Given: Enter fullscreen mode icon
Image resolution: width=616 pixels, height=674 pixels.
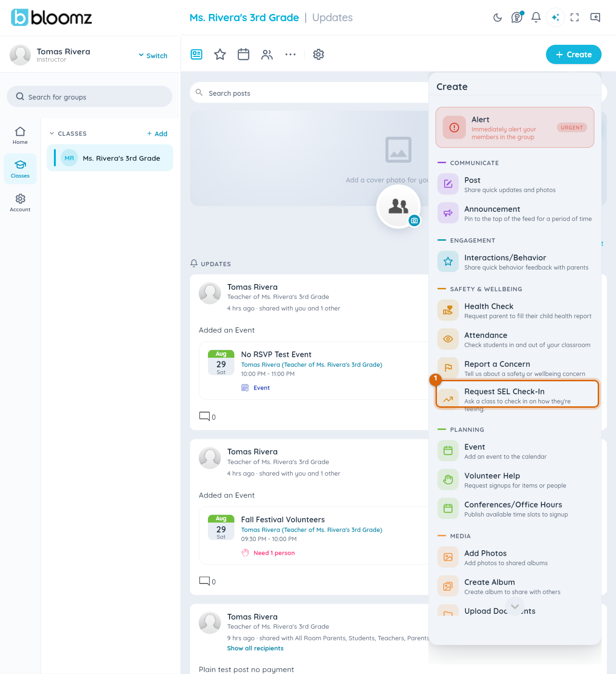Looking at the screenshot, I should (575, 18).
